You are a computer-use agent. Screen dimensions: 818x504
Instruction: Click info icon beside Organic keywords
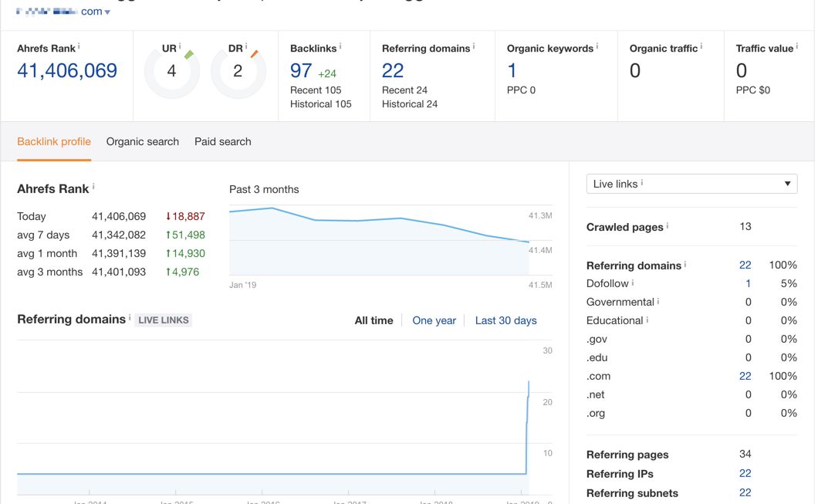pos(597,47)
